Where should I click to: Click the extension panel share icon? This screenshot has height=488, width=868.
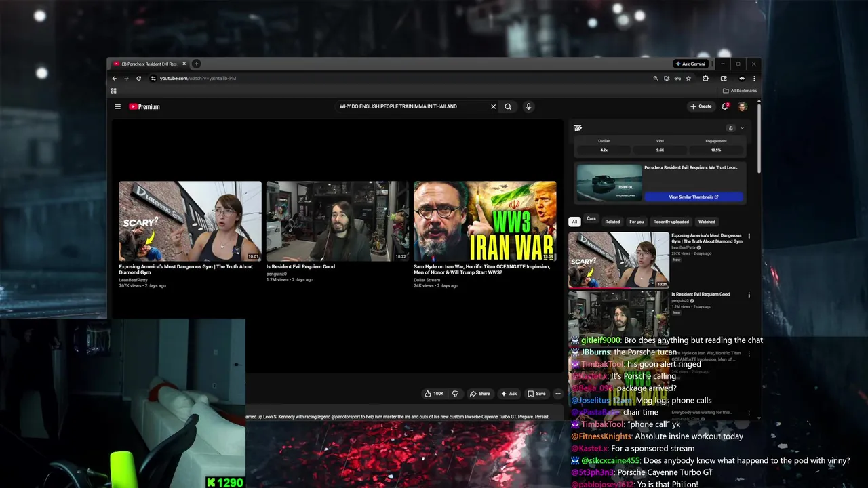730,128
